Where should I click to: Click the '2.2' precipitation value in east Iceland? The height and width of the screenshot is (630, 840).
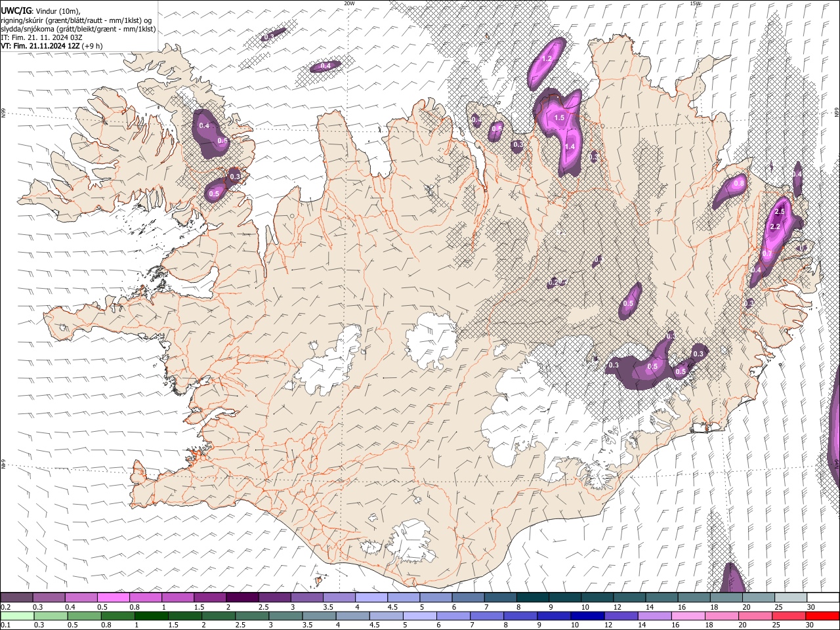[774, 227]
